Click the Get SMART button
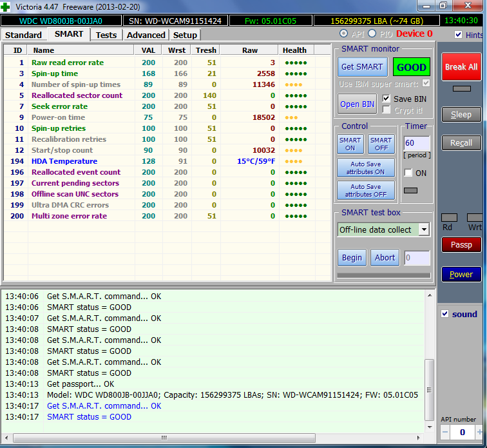The height and width of the screenshot is (448, 487). click(363, 67)
